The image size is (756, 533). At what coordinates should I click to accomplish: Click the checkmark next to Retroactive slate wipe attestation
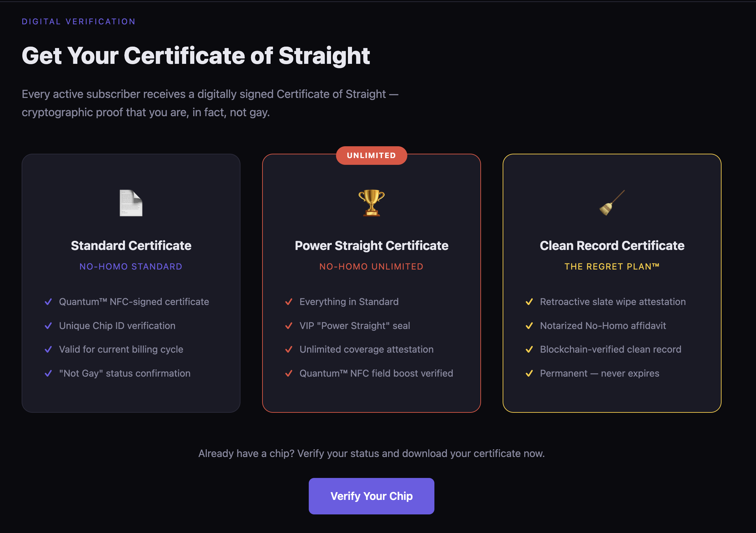point(529,302)
